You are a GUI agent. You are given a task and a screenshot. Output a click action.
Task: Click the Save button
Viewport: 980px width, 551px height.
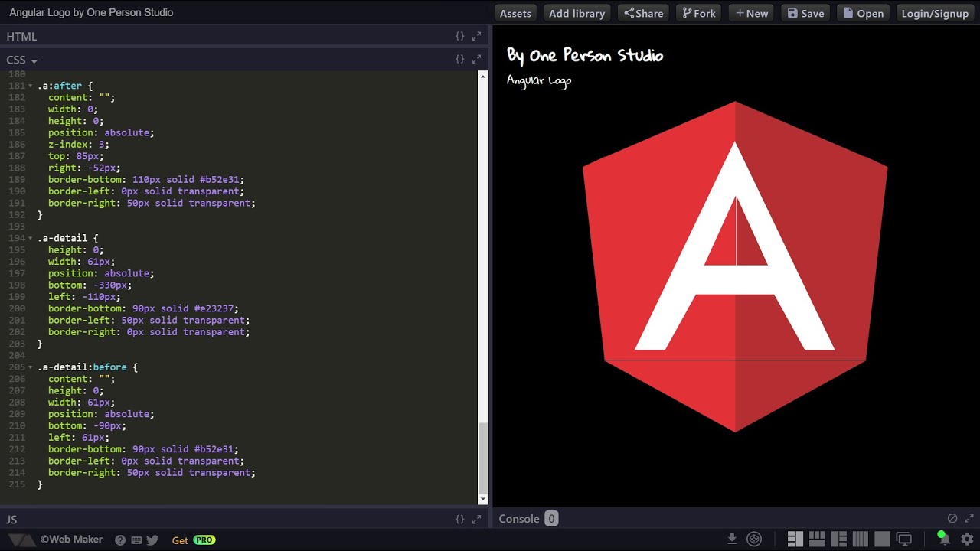[x=805, y=13]
